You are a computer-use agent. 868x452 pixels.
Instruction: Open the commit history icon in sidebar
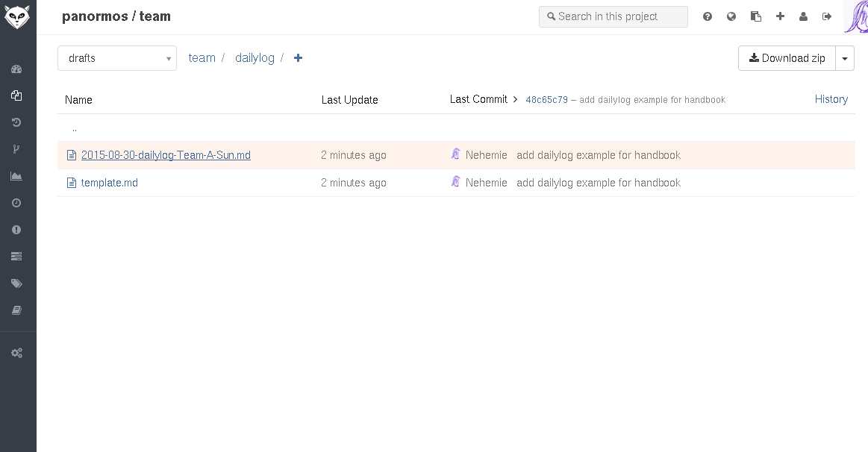(x=16, y=122)
